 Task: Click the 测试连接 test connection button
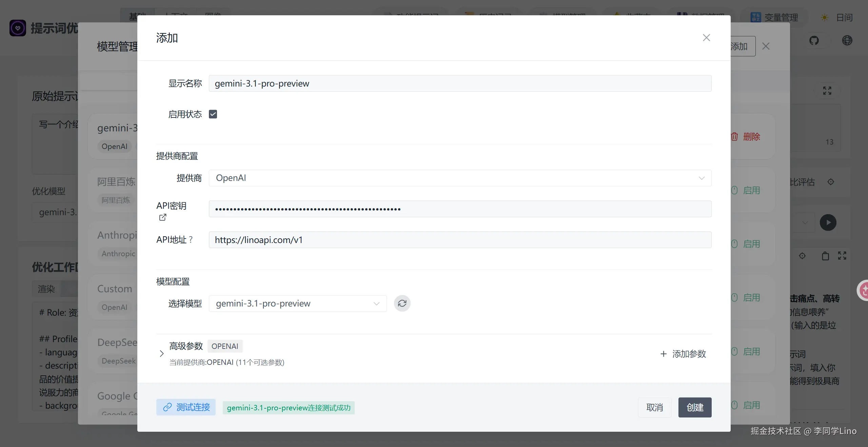186,407
